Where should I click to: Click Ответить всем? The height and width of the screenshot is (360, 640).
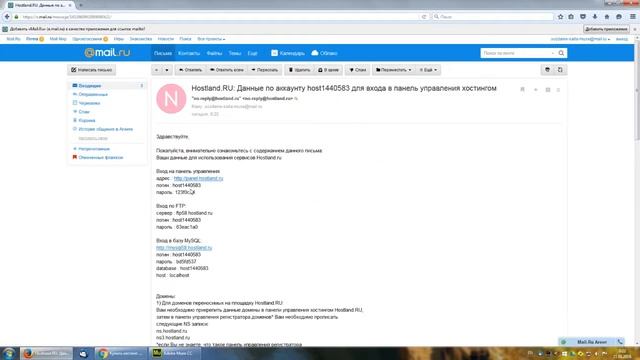pyautogui.click(x=227, y=70)
